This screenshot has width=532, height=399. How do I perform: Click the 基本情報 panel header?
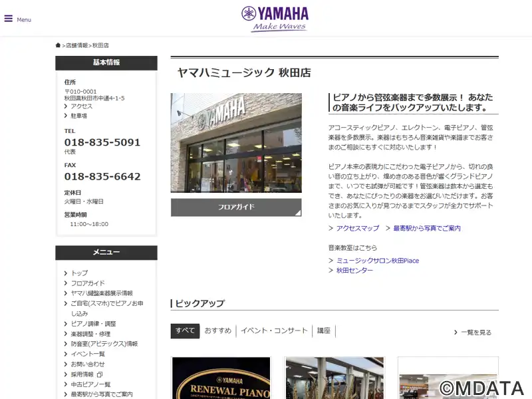[106, 63]
